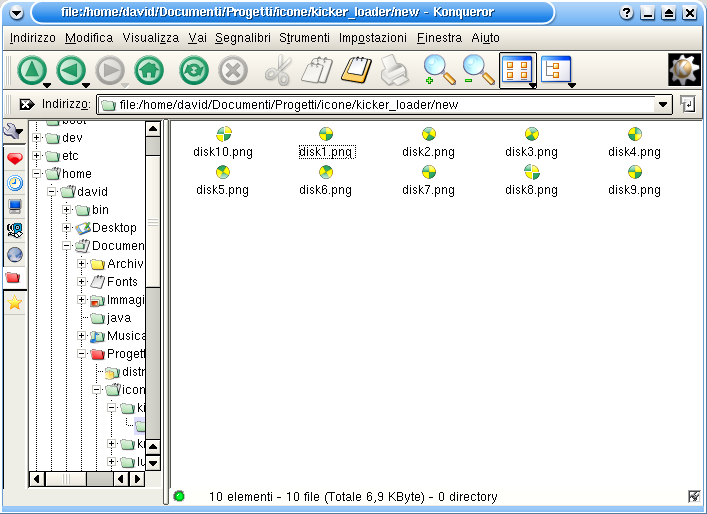Clear the location bar with X icon
This screenshot has width=707, height=514.
pos(27,105)
